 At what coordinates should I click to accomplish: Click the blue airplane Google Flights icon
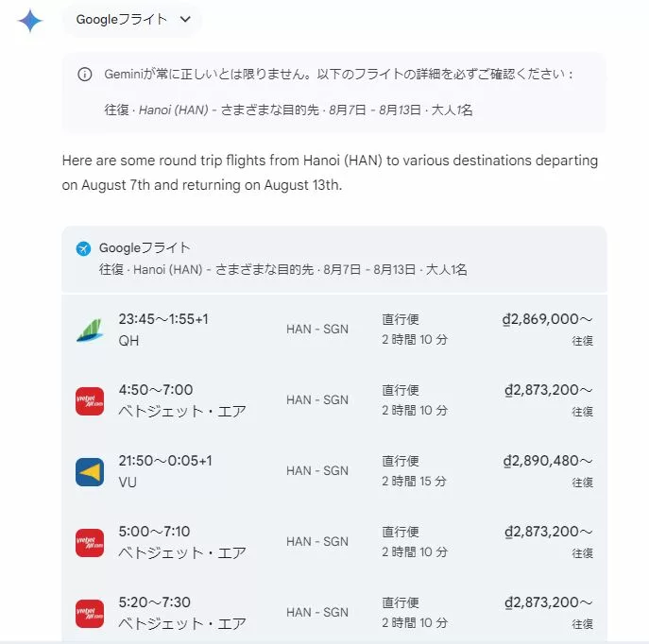pyautogui.click(x=83, y=249)
